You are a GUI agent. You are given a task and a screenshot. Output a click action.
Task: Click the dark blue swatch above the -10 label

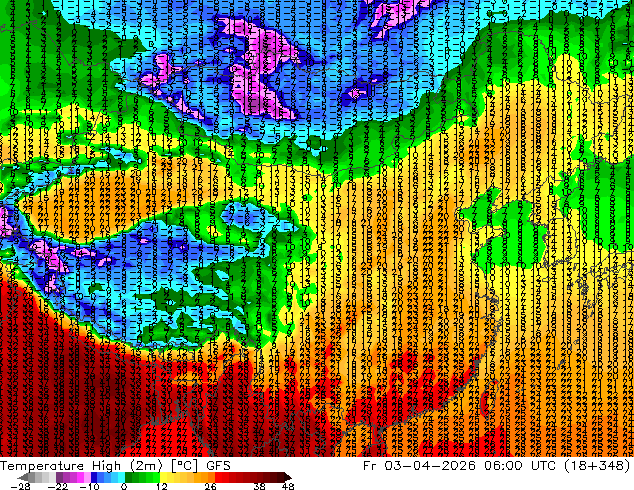(x=94, y=477)
